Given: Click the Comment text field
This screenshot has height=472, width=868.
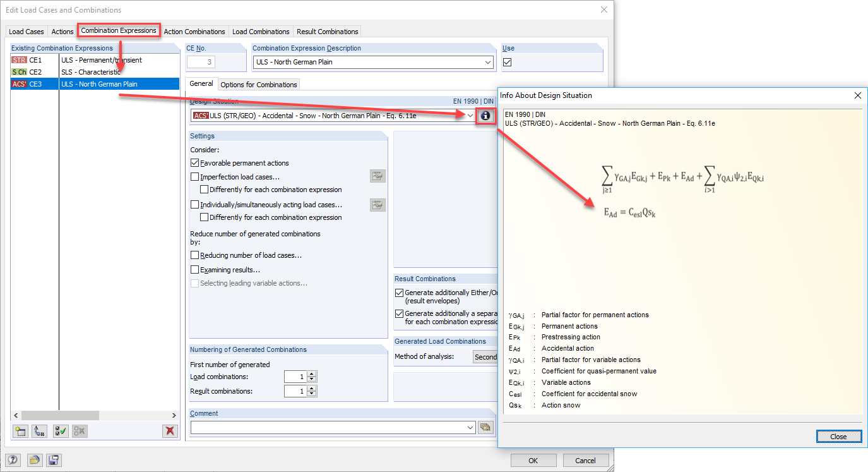Looking at the screenshot, I should [328, 428].
